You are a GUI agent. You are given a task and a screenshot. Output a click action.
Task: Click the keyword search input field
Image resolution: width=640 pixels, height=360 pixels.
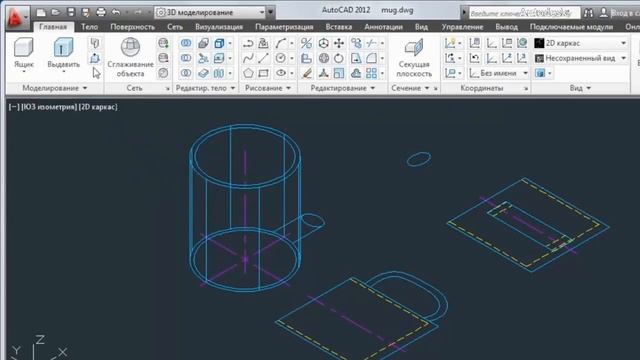[x=524, y=13]
